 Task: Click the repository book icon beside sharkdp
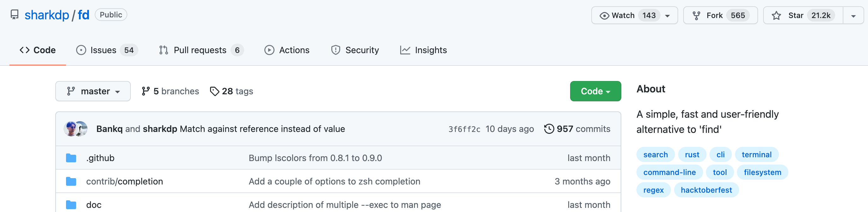click(x=15, y=15)
